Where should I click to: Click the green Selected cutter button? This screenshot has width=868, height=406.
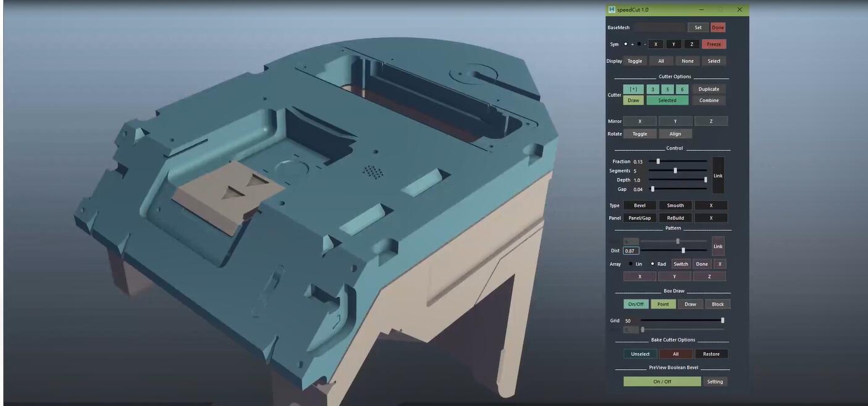point(667,100)
